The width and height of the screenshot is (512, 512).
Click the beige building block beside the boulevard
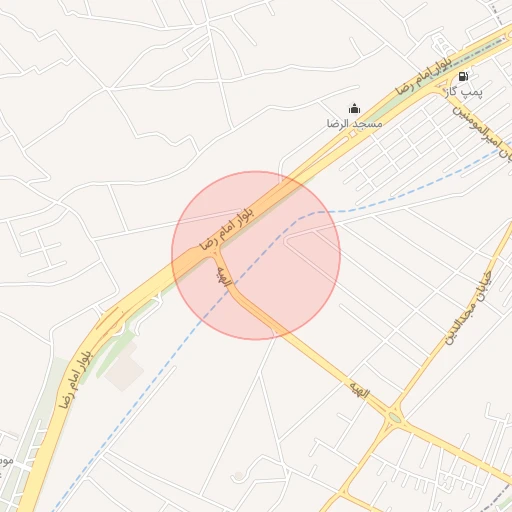pos(123,366)
